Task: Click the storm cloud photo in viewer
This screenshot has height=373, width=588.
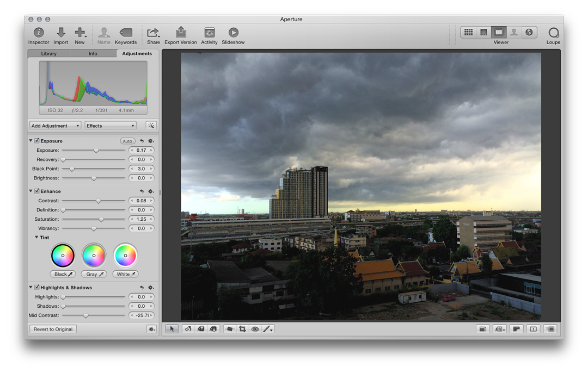Action: 361,186
